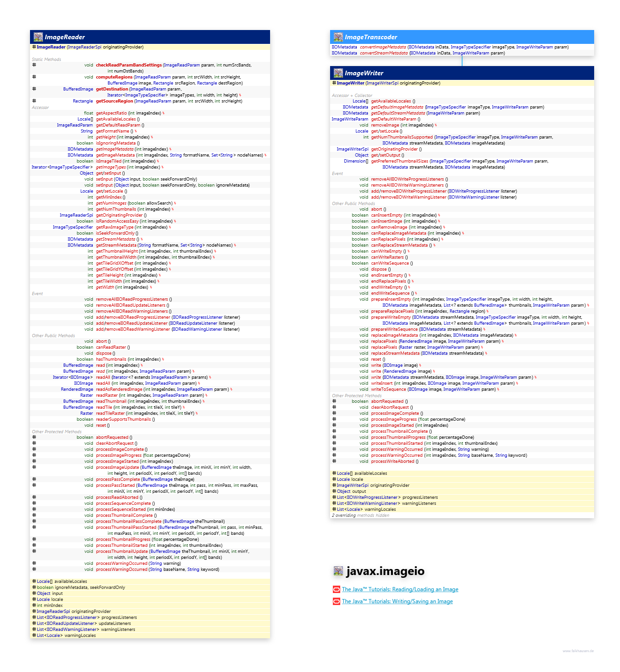Click the checkReadParamBandSettings method
Screen dimensions: 620x672
tap(129, 65)
